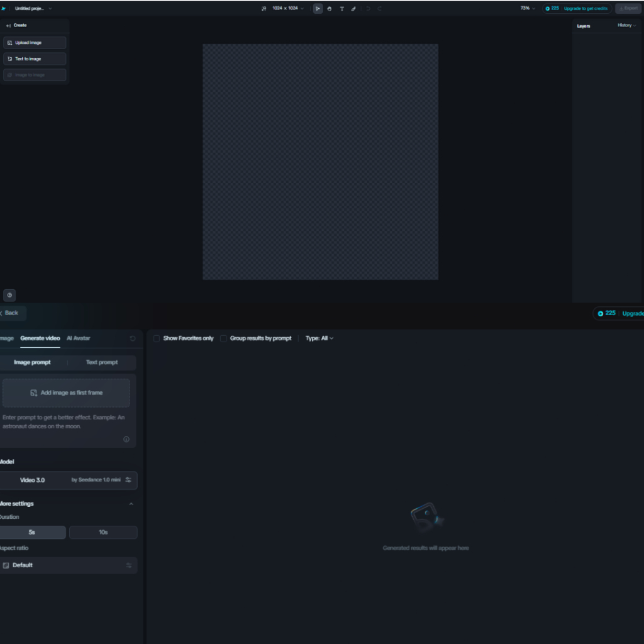644x644 pixels.
Task: Open model settings sliders icon for Video 3.0
Action: (128, 480)
